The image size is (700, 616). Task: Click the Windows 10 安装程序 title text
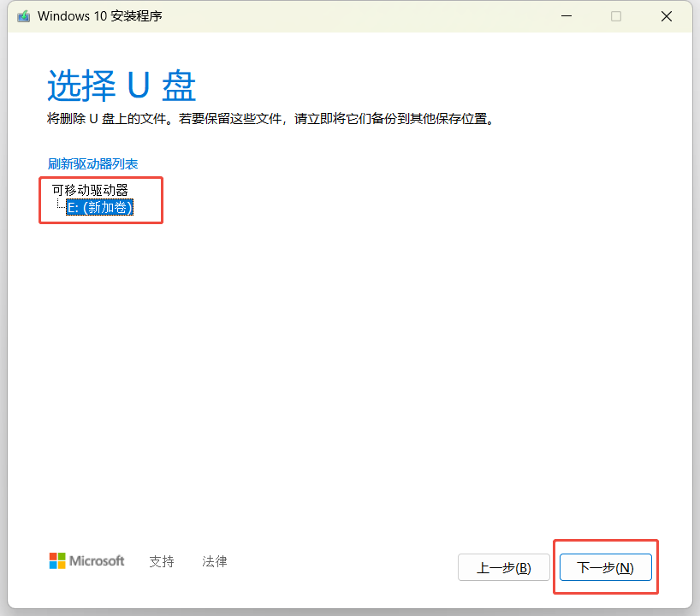(x=100, y=16)
